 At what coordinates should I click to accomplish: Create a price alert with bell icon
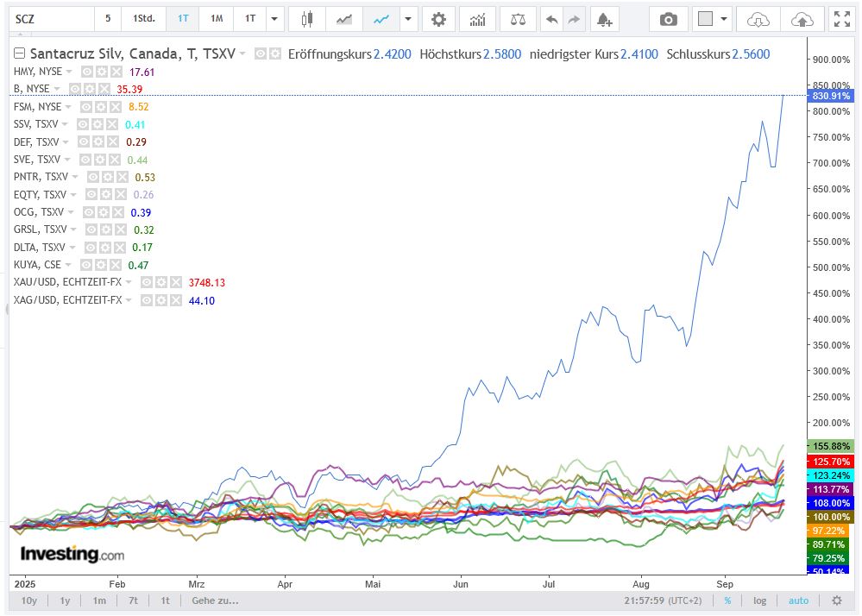(604, 19)
